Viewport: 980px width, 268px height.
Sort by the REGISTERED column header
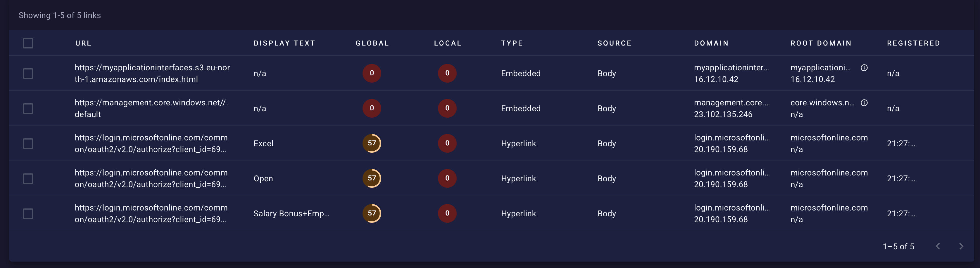coord(913,43)
